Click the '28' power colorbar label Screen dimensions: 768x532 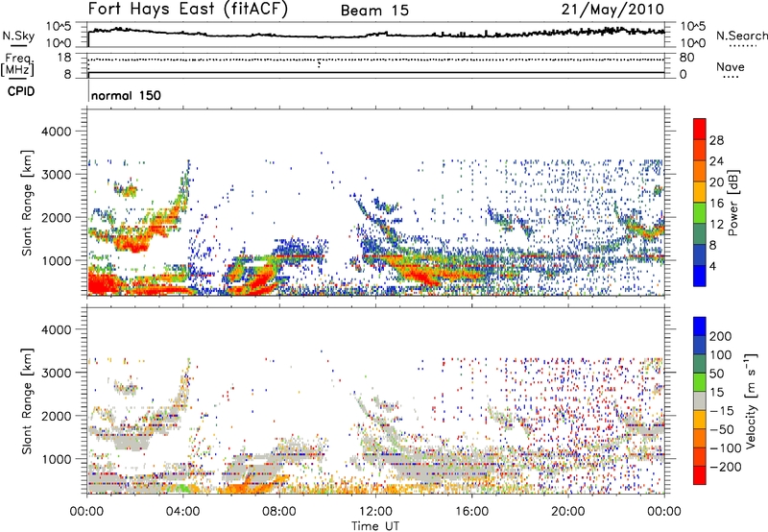coord(716,140)
